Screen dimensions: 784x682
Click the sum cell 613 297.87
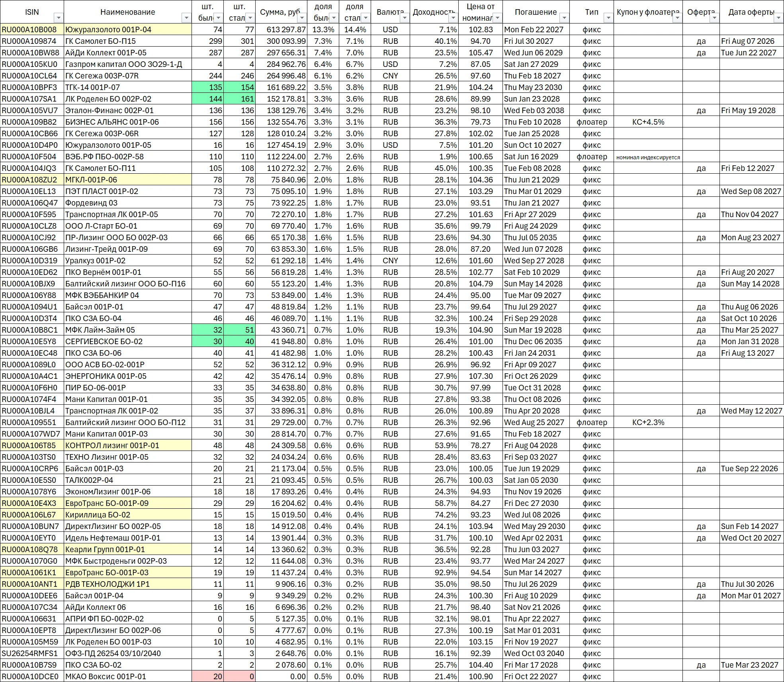tap(281, 29)
